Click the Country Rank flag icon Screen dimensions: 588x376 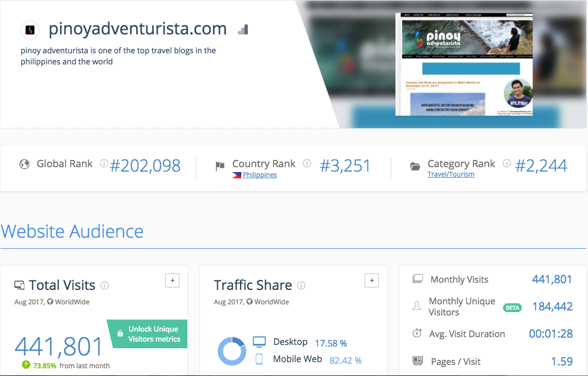pos(220,166)
